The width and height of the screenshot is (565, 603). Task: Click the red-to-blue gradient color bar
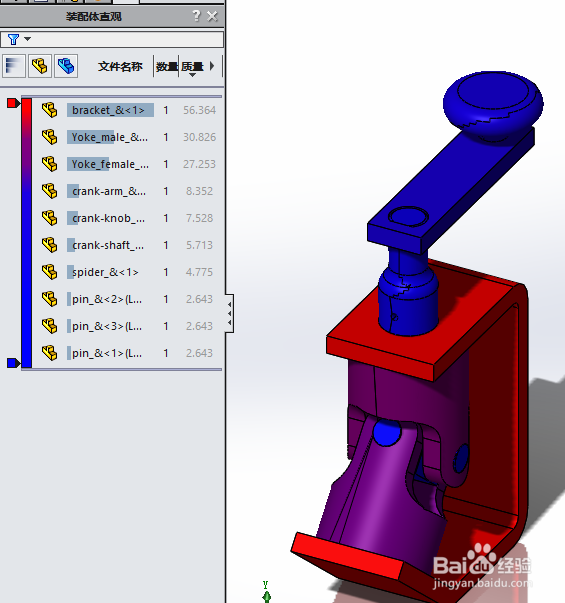27,233
